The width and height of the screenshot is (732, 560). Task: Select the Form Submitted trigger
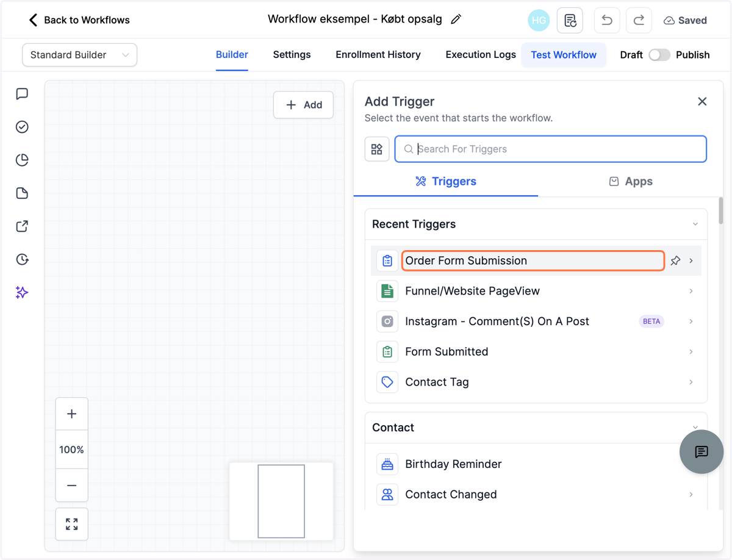point(536,352)
